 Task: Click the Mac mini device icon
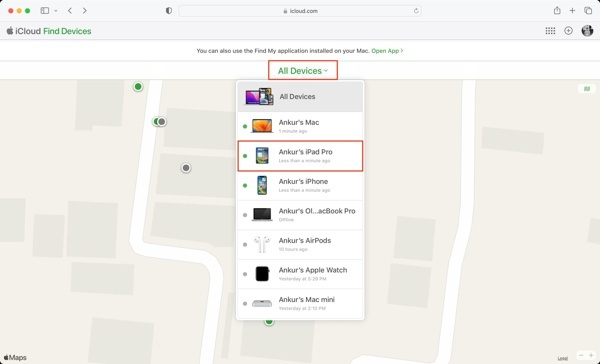pos(262,304)
